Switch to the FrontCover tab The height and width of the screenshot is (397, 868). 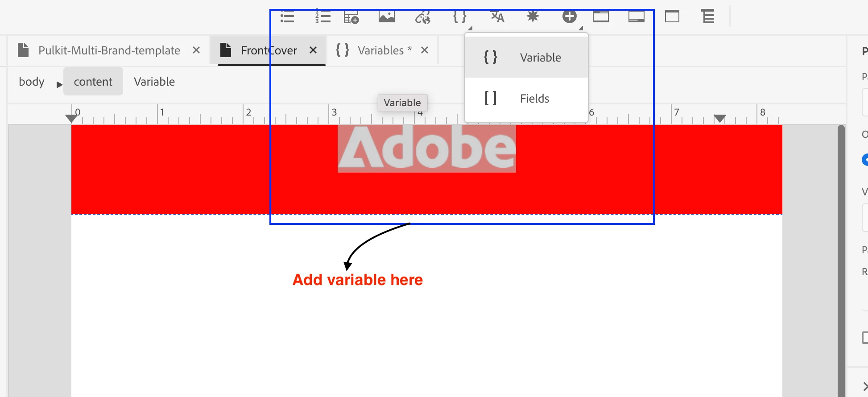pyautogui.click(x=269, y=50)
